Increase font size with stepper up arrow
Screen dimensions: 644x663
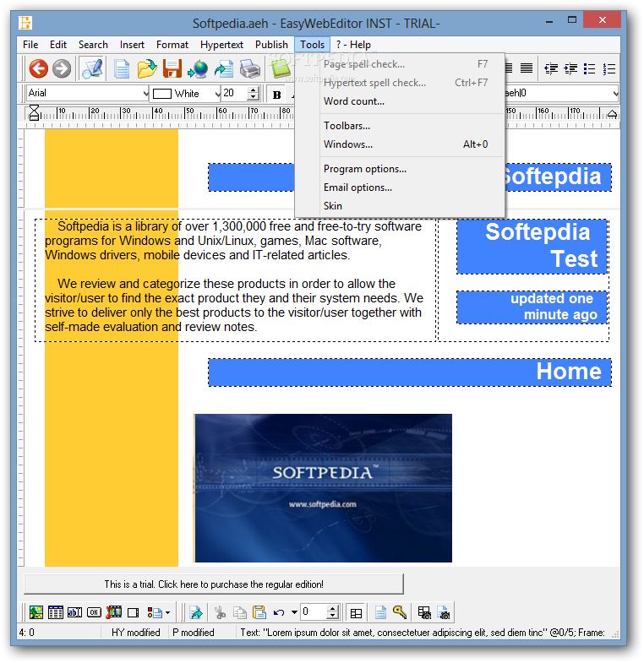point(253,90)
